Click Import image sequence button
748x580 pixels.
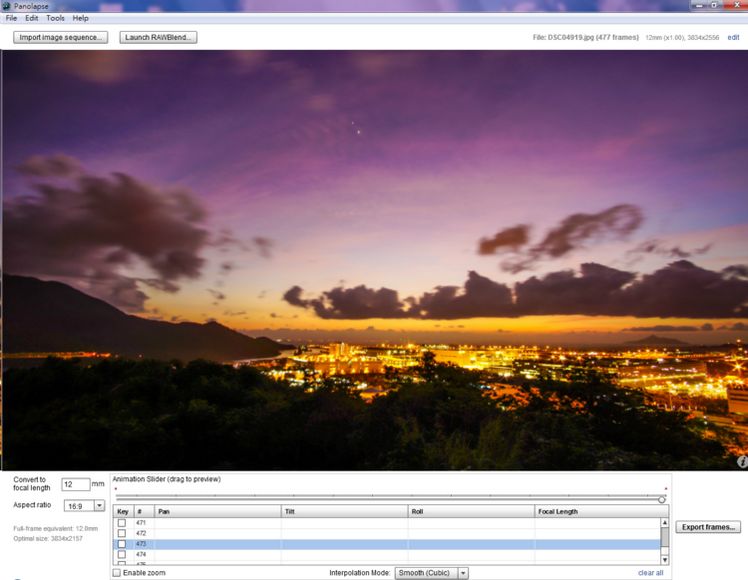tap(60, 37)
